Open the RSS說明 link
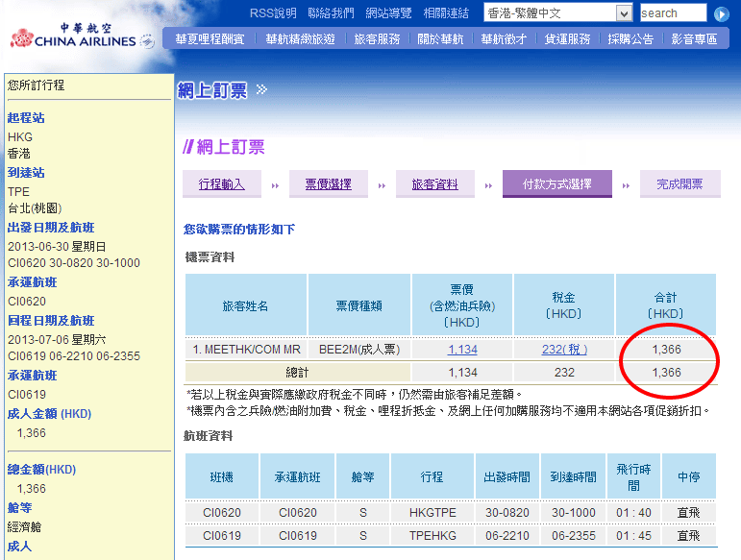 pos(273,13)
